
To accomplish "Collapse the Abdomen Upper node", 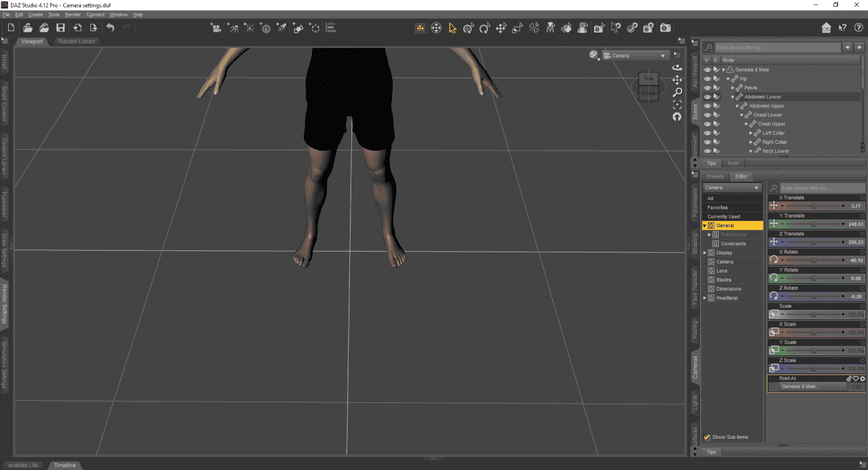I will click(x=737, y=106).
